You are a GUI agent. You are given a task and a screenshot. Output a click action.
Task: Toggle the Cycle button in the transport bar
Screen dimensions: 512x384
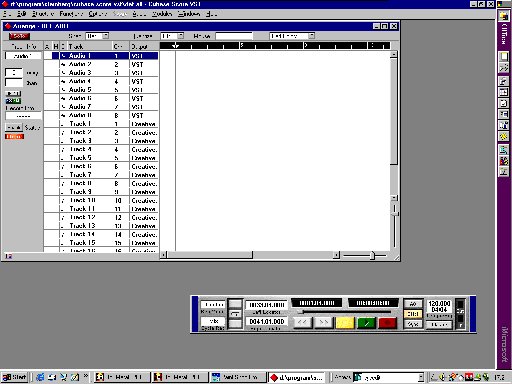(x=235, y=314)
